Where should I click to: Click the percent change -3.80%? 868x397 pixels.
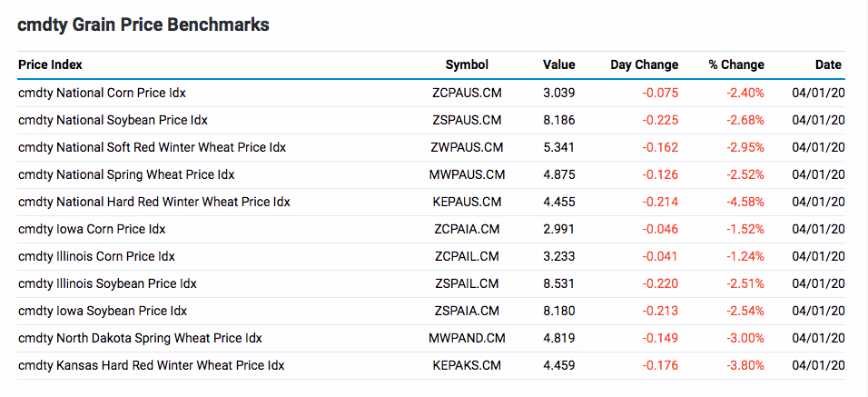tap(745, 365)
